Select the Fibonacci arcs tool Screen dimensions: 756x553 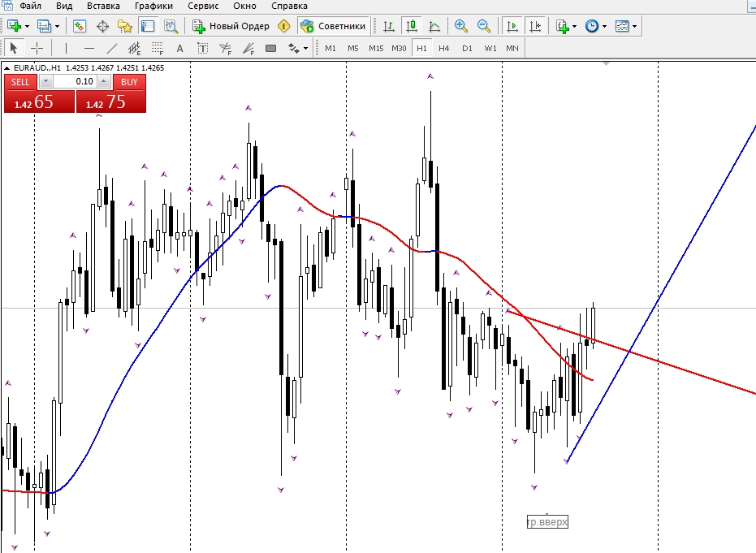(225, 48)
